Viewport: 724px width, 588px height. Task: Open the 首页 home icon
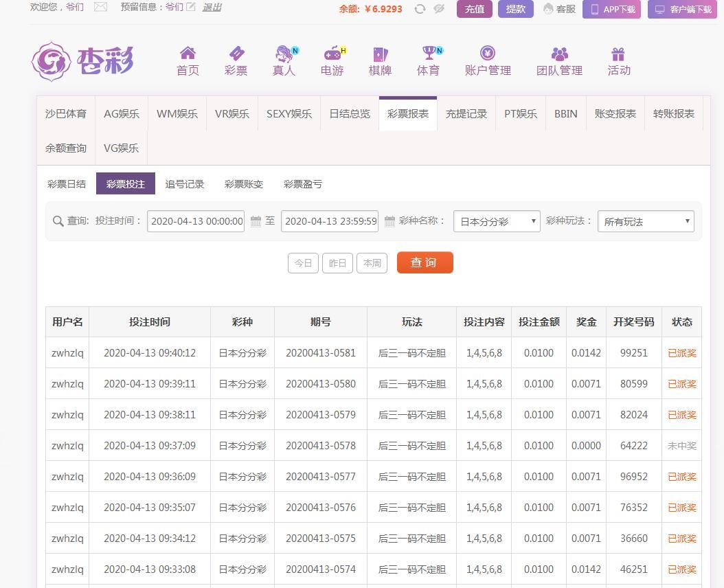tap(188, 54)
